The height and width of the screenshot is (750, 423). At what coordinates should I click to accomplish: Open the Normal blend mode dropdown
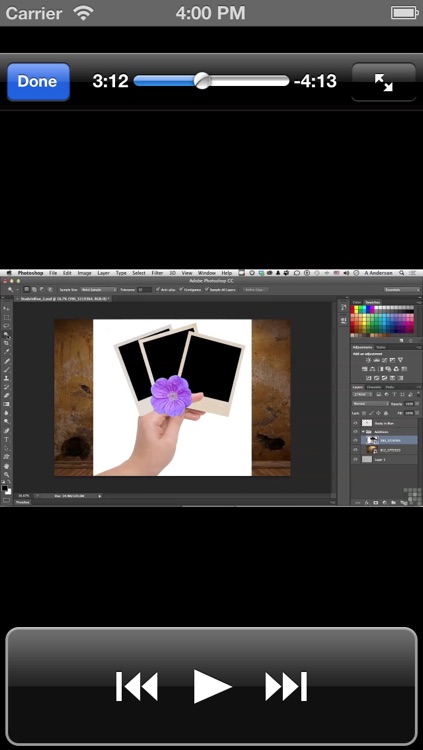click(x=371, y=404)
